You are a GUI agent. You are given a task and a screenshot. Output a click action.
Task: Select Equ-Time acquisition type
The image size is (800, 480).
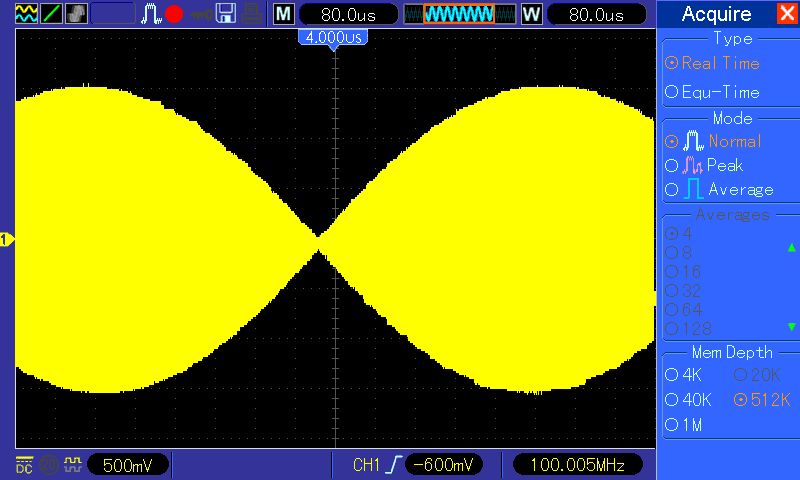point(712,92)
